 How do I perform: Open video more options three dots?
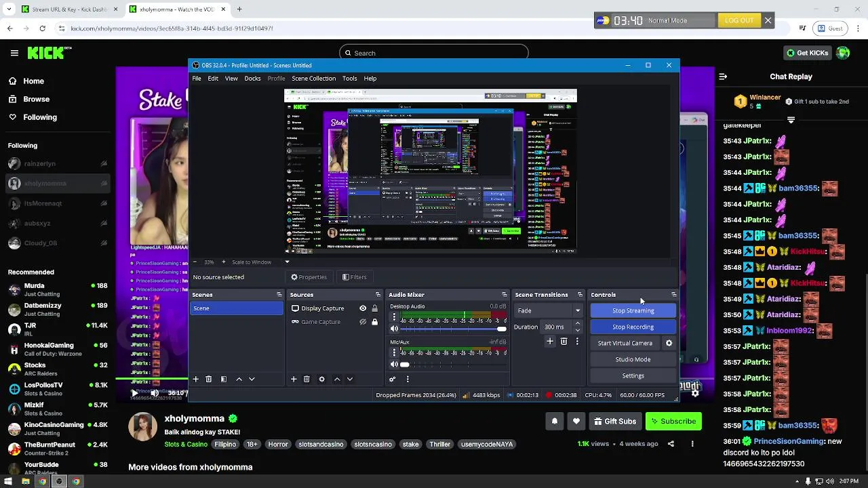click(x=692, y=444)
